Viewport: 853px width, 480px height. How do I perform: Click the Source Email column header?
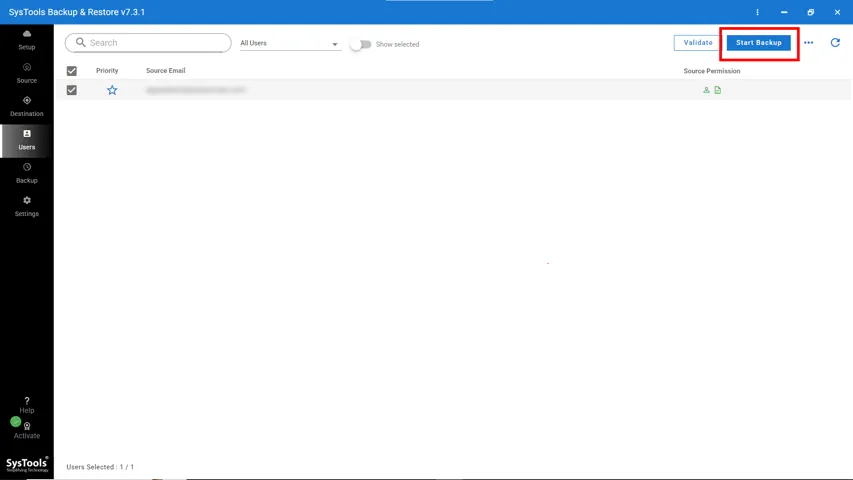click(x=165, y=71)
